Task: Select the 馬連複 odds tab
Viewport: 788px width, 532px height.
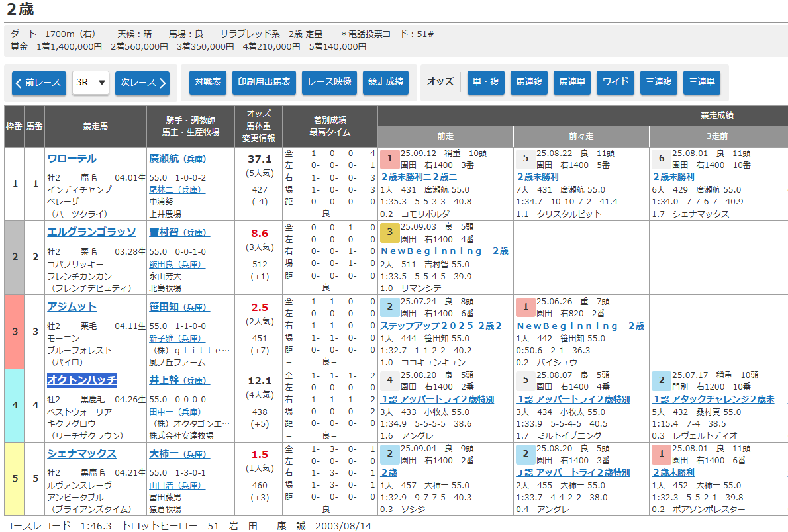Action: click(529, 82)
